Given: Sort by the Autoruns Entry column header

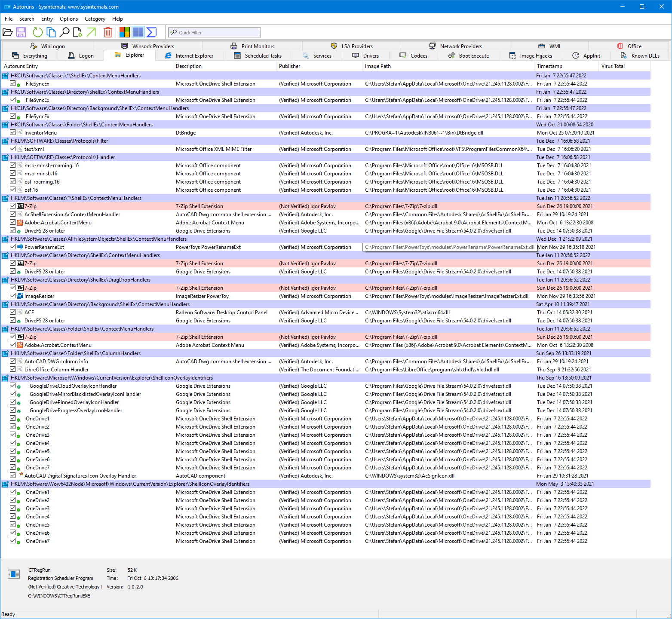Looking at the screenshot, I should [87, 66].
